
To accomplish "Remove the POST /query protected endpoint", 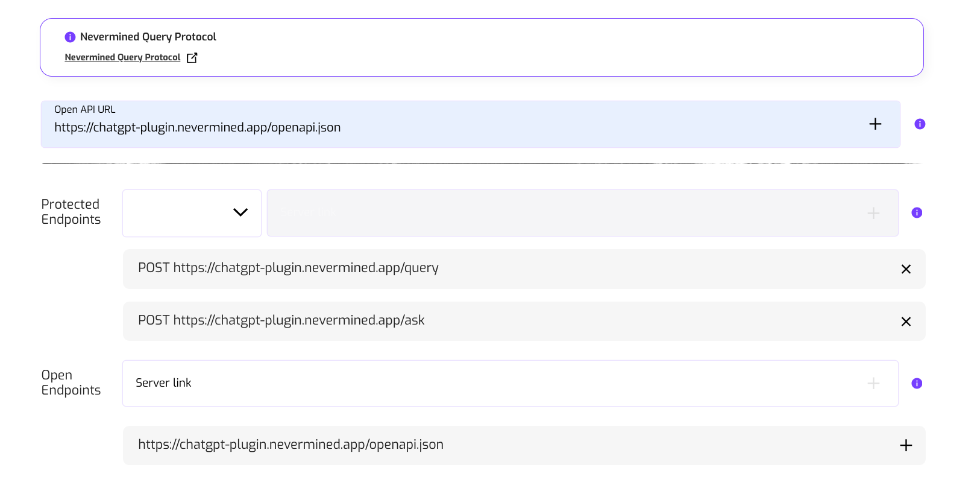I will point(905,269).
